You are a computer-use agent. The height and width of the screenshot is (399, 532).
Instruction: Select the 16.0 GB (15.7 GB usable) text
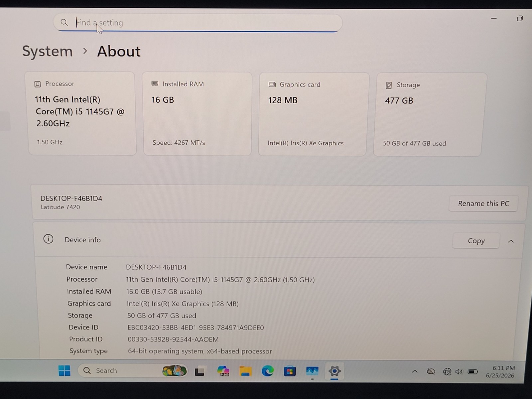164,292
